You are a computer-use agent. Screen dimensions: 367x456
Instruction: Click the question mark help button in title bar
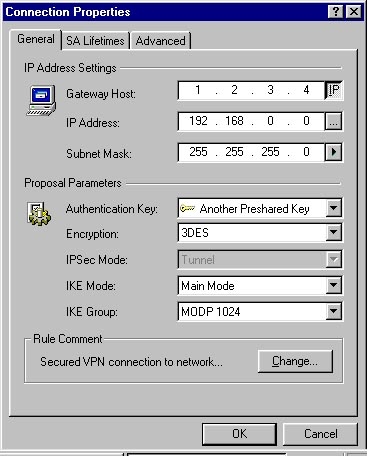tap(336, 12)
